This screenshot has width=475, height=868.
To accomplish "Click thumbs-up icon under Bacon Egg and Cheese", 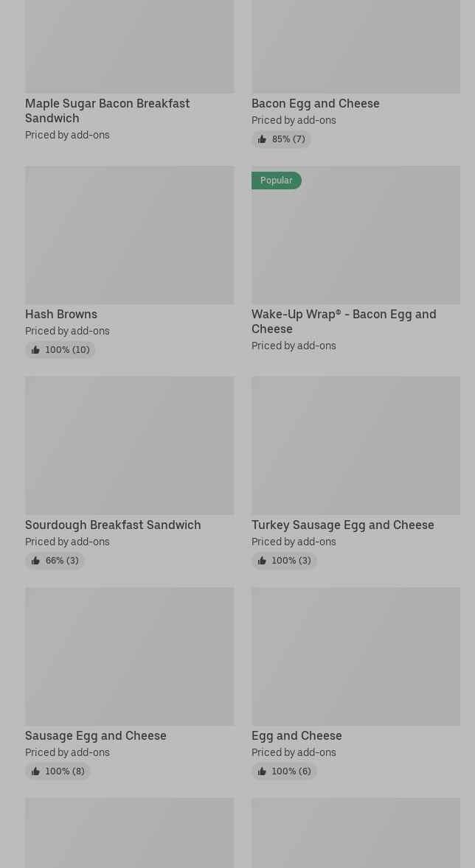I will (x=262, y=139).
